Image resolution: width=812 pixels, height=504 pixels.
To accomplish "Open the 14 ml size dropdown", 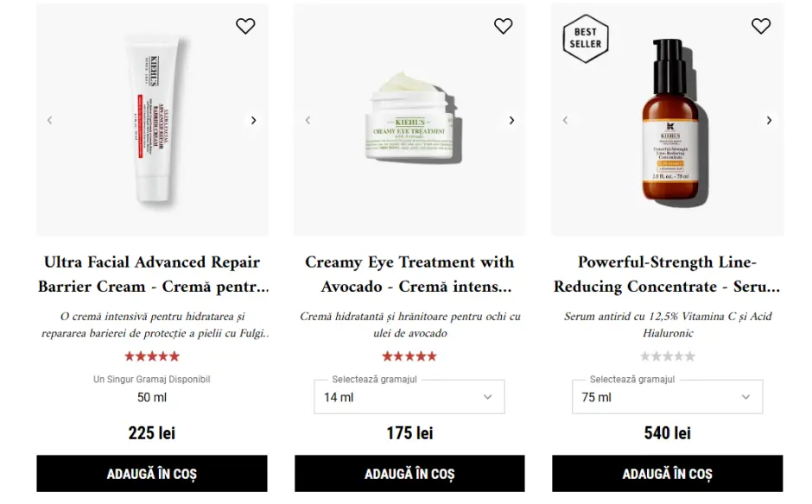I will pos(409,397).
